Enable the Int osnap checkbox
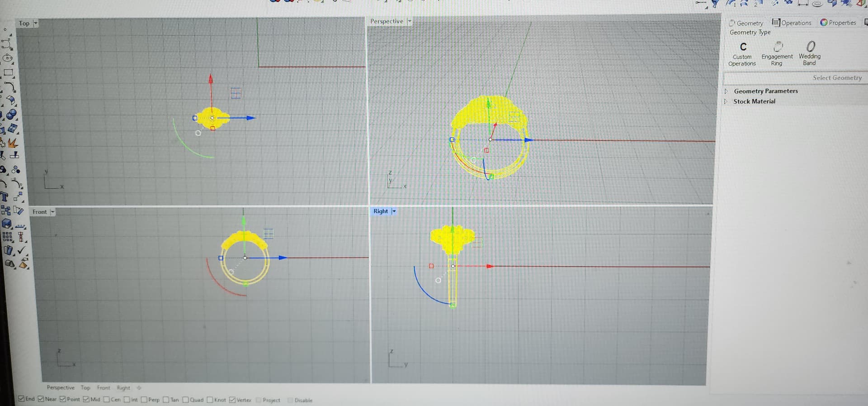 127,399
